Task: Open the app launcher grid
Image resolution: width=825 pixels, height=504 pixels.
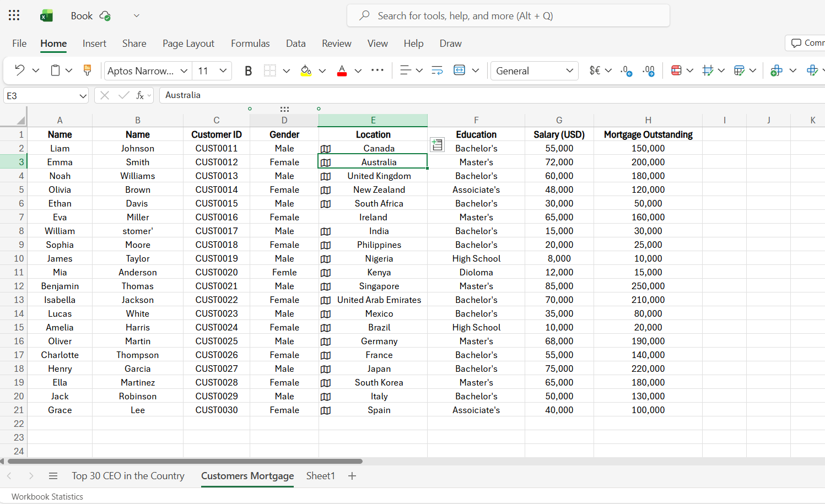Action: 14,15
